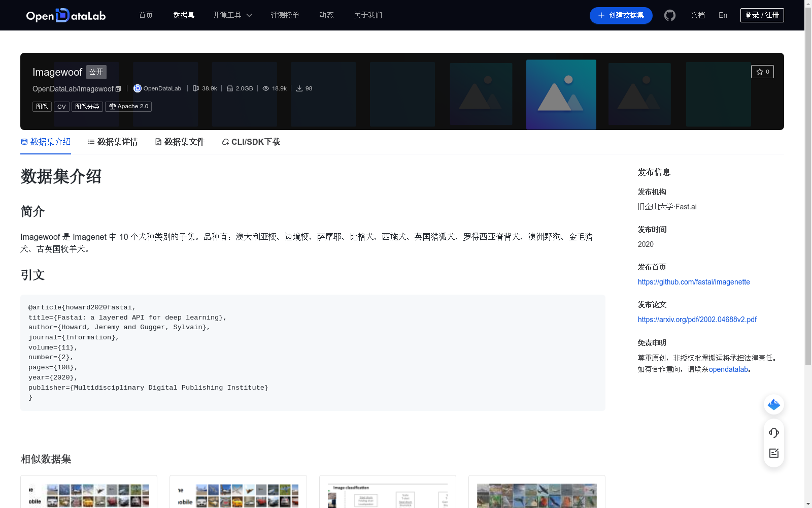Click the highlighted banner image thumbnail
Image resolution: width=812 pixels, height=508 pixels.
pyautogui.click(x=561, y=94)
